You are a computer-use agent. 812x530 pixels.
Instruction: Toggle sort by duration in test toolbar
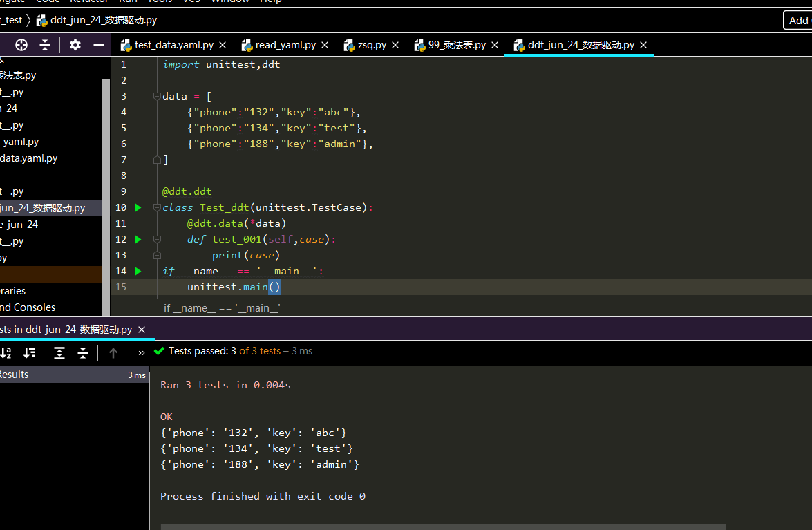(x=29, y=353)
